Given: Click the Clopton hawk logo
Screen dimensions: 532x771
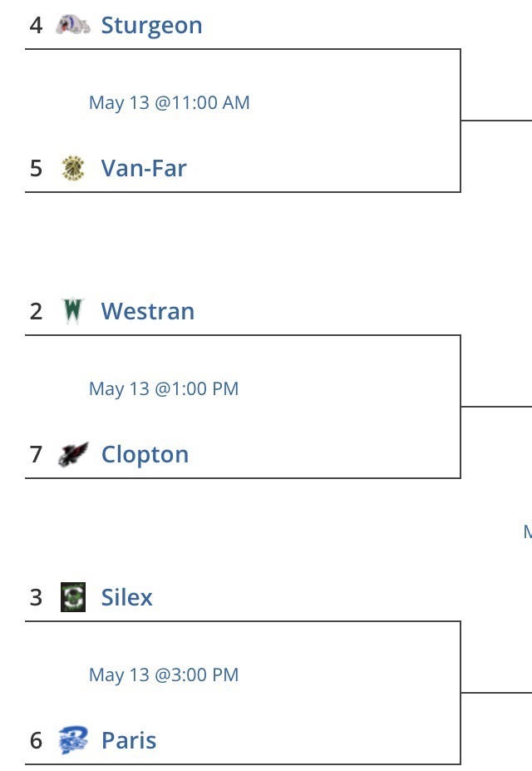Looking at the screenshot, I should (73, 454).
